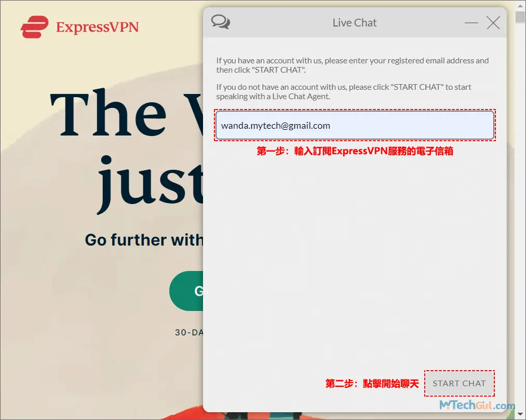The width and height of the screenshot is (526, 420).
Task: Click the START CHAT button
Action: (x=459, y=384)
